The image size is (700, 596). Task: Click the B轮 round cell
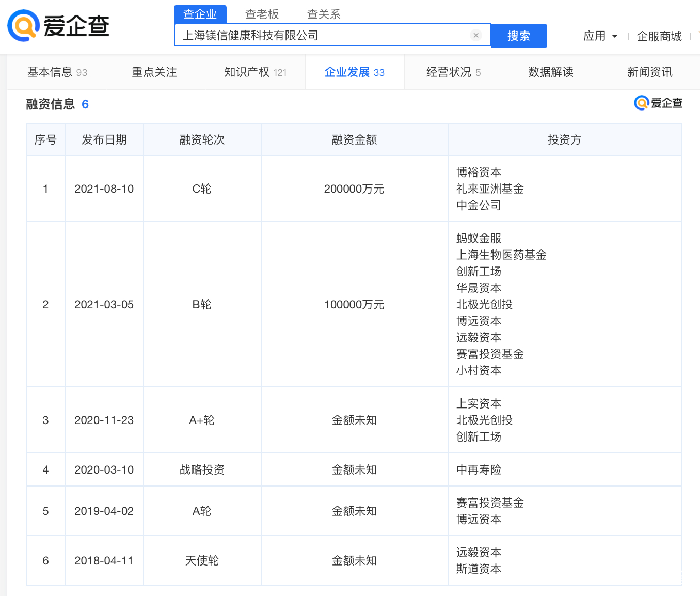click(x=202, y=305)
